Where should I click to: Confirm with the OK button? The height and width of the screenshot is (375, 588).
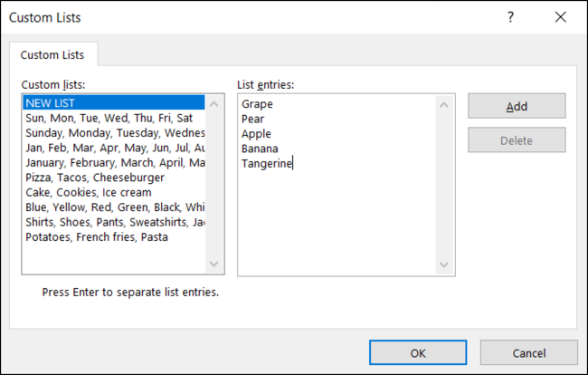click(x=418, y=353)
